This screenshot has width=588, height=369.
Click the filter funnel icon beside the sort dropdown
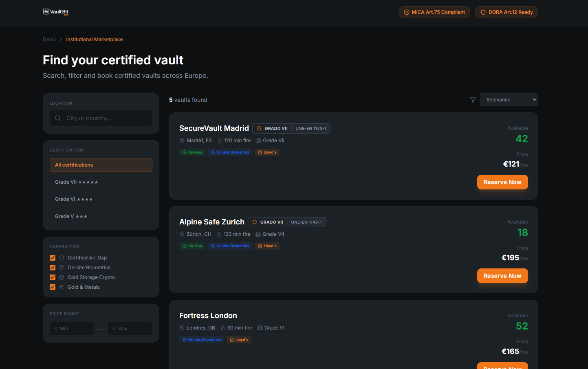click(473, 99)
